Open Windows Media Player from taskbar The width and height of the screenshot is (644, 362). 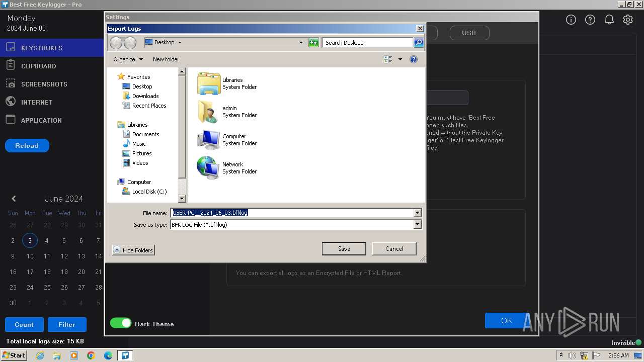pyautogui.click(x=74, y=355)
